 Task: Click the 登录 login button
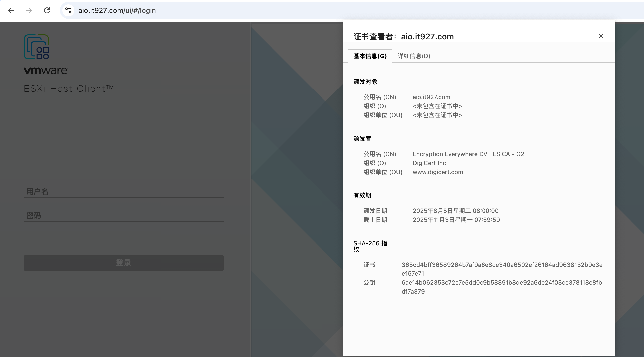[124, 263]
